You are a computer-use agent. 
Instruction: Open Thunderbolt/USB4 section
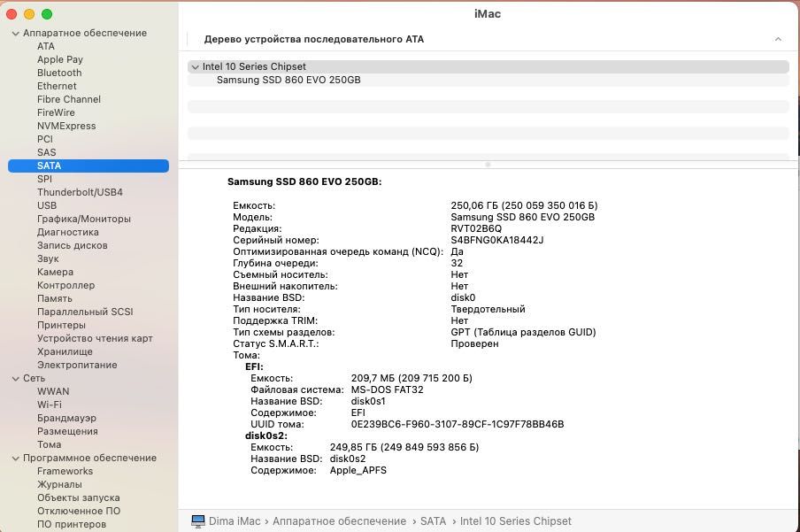pos(80,192)
